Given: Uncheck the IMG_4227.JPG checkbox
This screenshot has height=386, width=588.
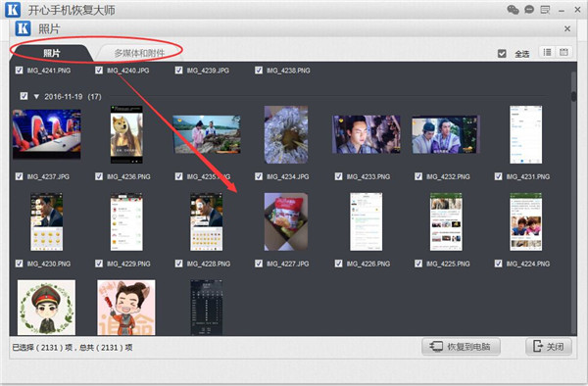Looking at the screenshot, I should (x=259, y=264).
